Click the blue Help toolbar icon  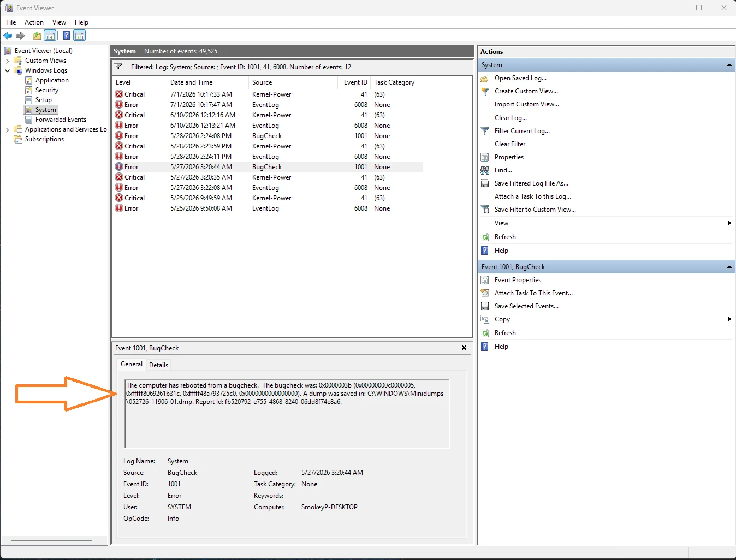[x=66, y=35]
